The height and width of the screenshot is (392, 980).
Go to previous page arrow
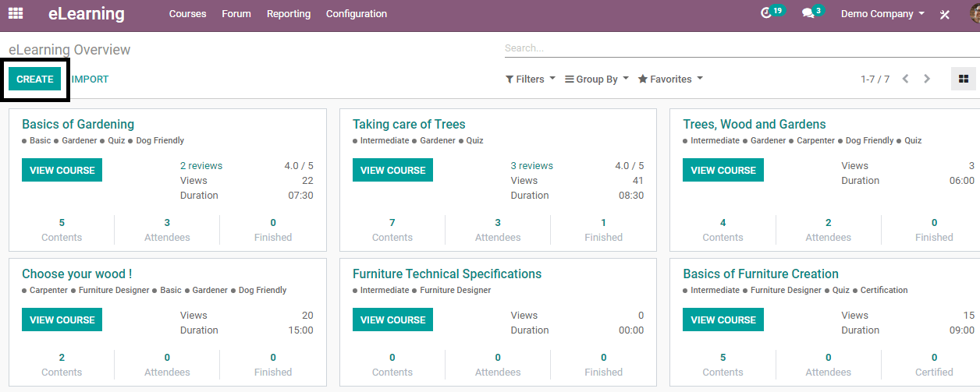point(905,79)
